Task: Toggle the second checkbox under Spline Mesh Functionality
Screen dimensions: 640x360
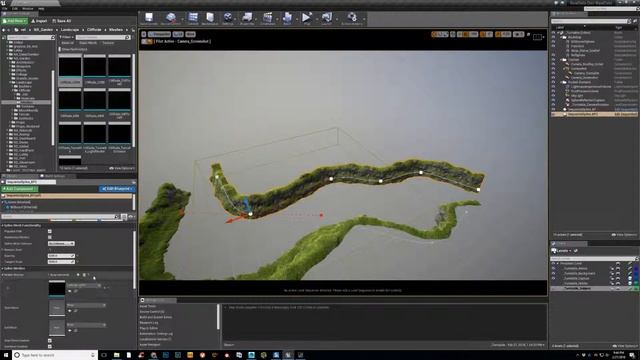Action: pos(50,237)
